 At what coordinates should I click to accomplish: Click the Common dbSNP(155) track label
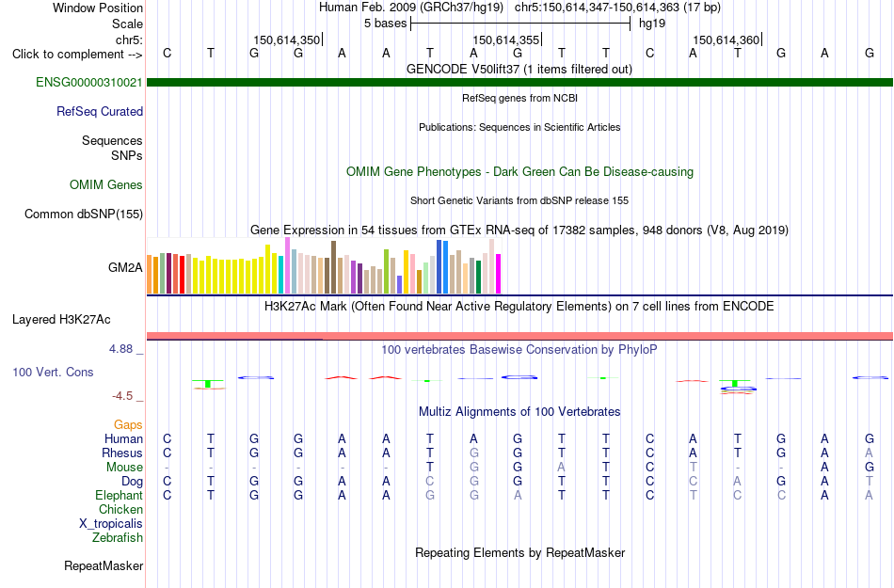84,214
